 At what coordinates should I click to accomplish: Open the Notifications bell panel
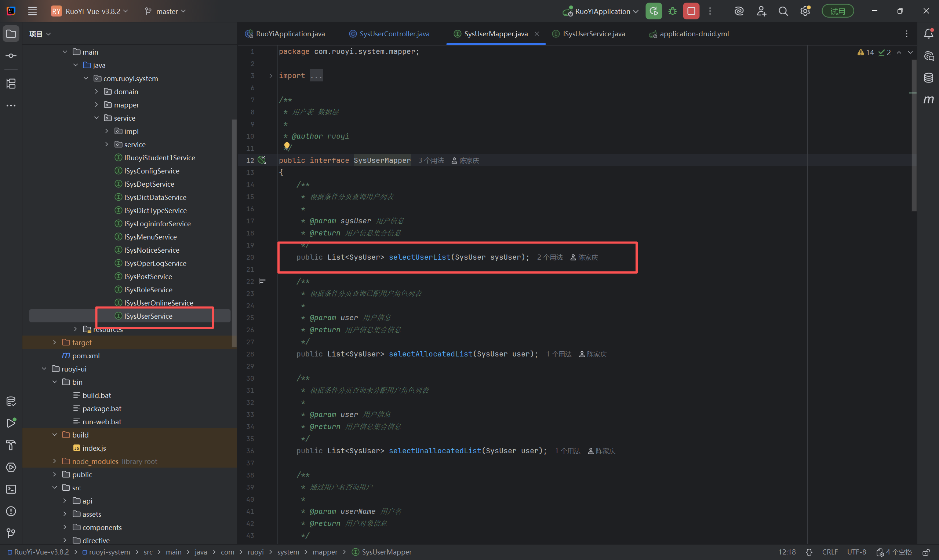(x=928, y=34)
